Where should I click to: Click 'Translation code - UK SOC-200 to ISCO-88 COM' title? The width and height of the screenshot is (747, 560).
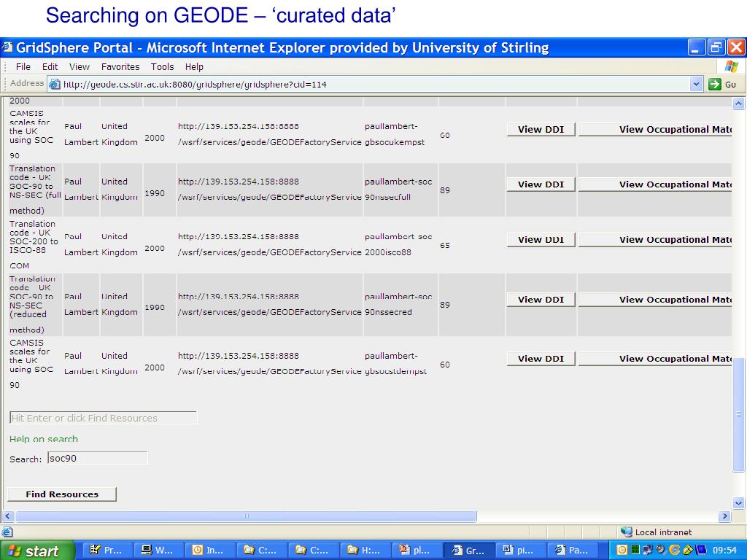tap(34, 244)
